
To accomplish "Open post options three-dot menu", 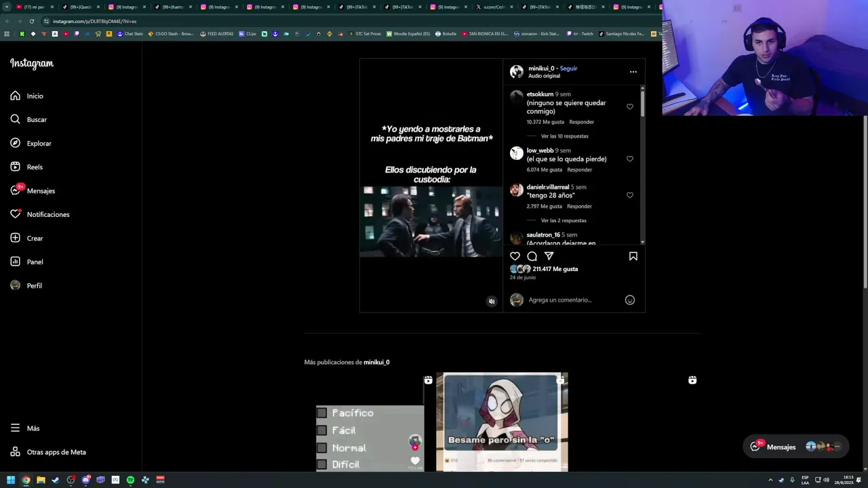I will (x=633, y=72).
